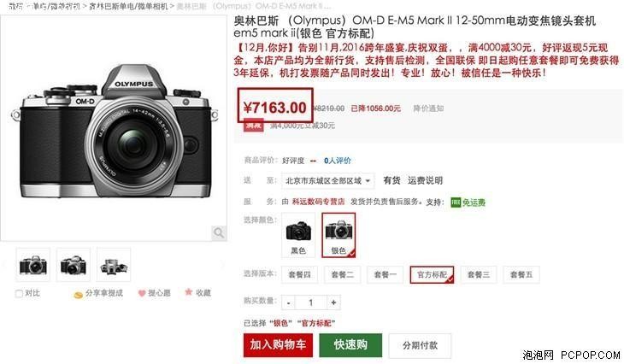Image resolution: width=624 pixels, height=364 pixels.
Task: Click the green free-shipping icon
Action: (456, 203)
